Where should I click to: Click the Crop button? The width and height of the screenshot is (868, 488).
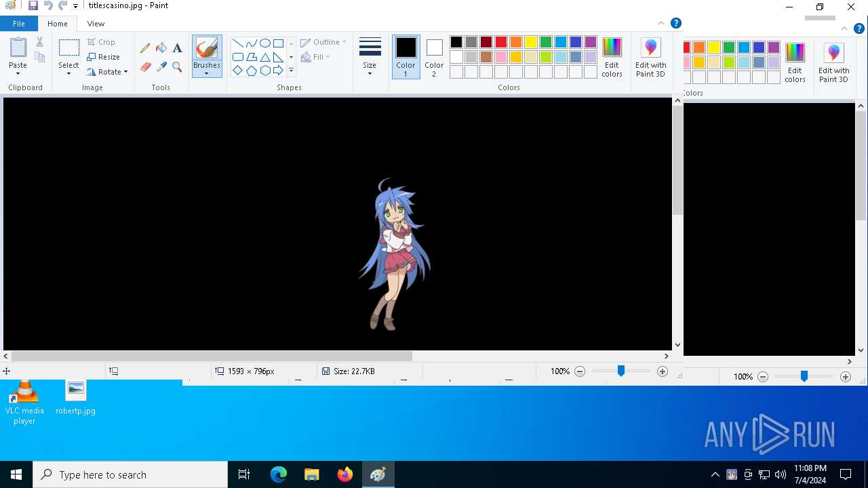[x=101, y=42]
